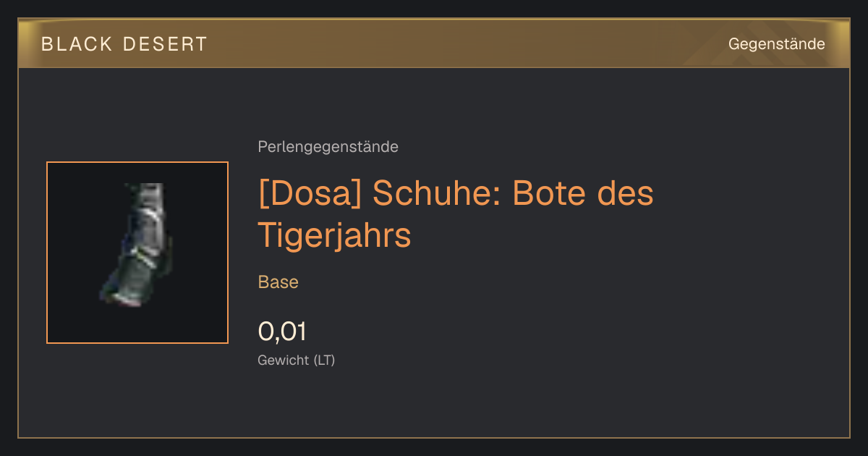Viewport: 868px width, 456px height.
Task: Click the [Dosa] class prefix in the title
Action: coord(310,194)
